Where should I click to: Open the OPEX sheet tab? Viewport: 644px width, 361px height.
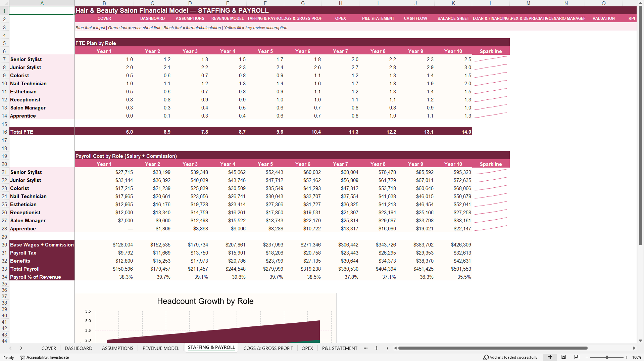point(307,348)
